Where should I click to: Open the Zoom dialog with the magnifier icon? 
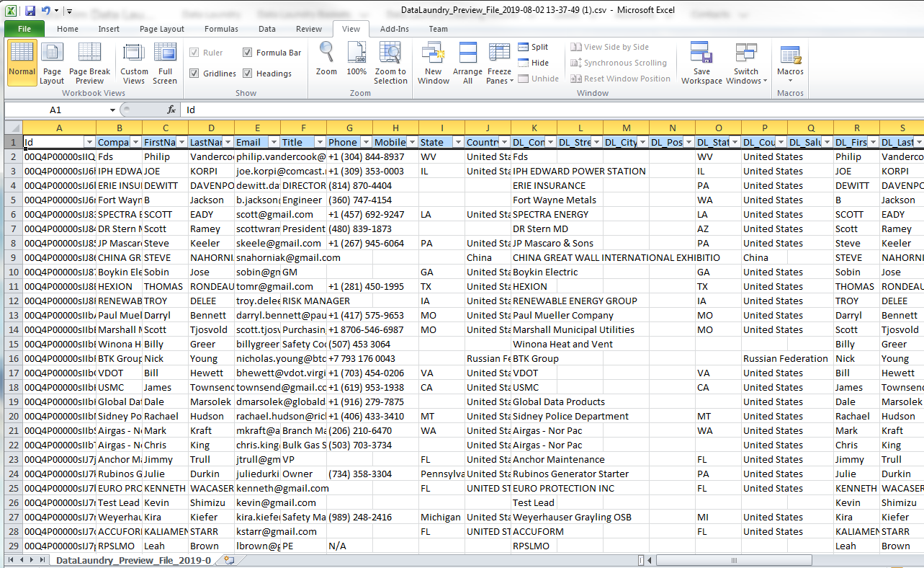[326, 63]
